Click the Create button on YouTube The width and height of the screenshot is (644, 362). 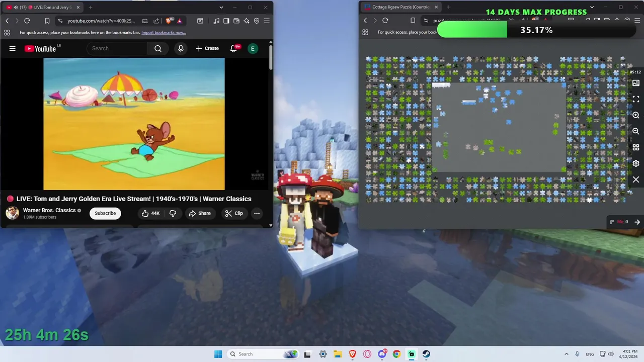pyautogui.click(x=207, y=48)
